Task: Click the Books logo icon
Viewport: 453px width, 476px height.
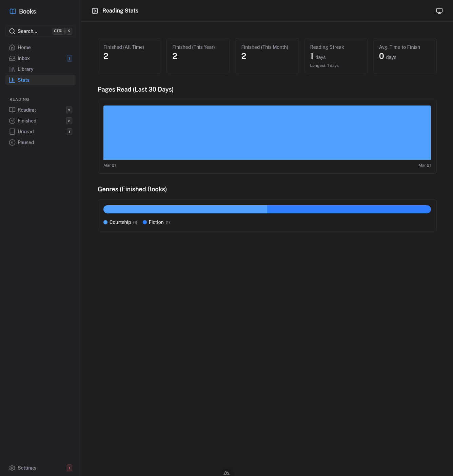Action: coord(13,11)
